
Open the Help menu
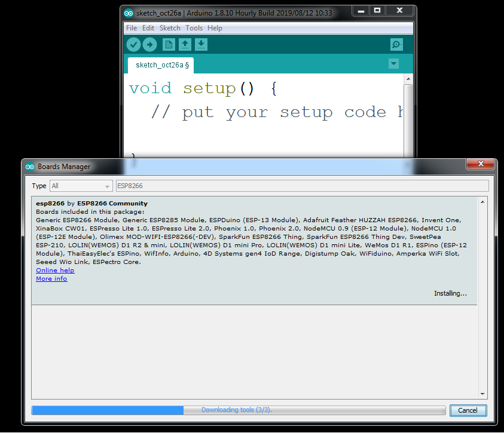(215, 28)
